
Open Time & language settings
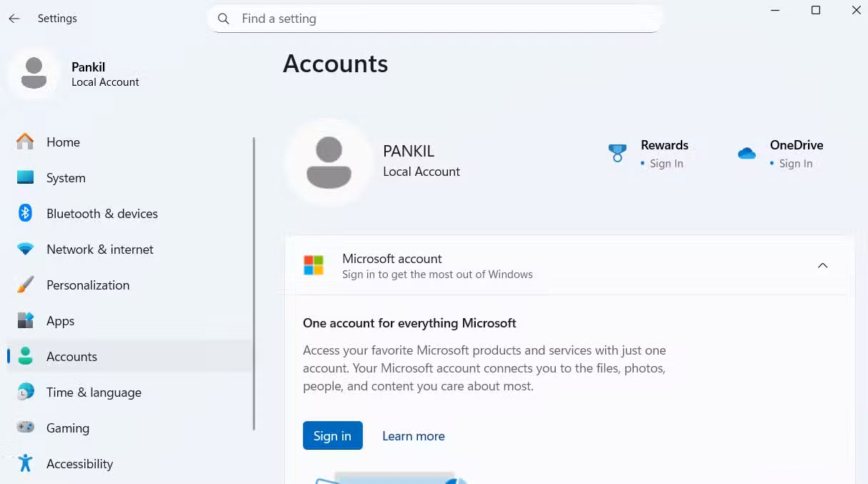point(94,392)
